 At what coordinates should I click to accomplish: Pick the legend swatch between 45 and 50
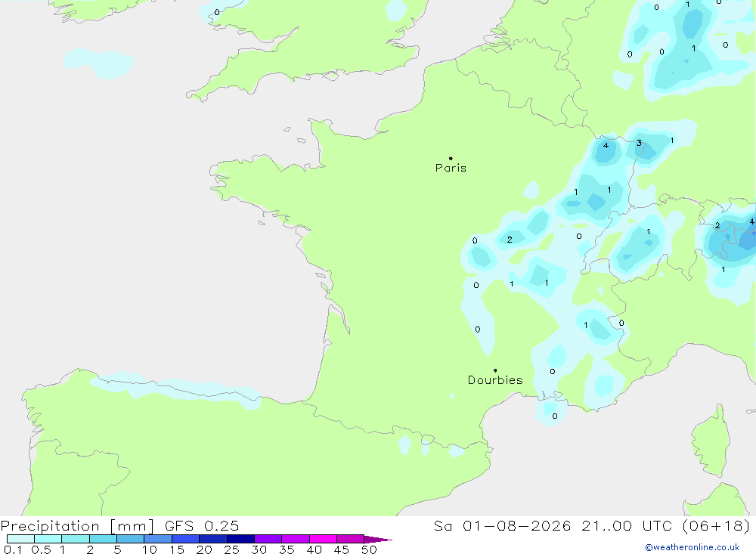pos(350,539)
